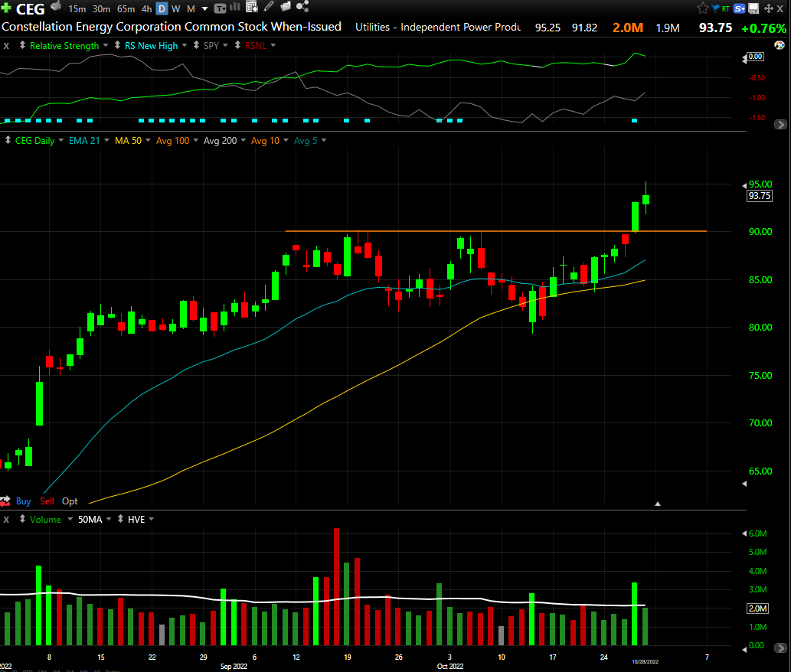Viewport: 791px width, 672px height.
Task: Click the left triangle by 95.00 price scale
Action: (744, 185)
